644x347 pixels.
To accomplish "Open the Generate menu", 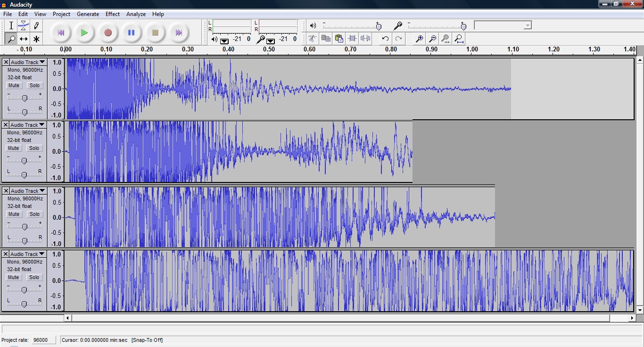I will coord(88,14).
